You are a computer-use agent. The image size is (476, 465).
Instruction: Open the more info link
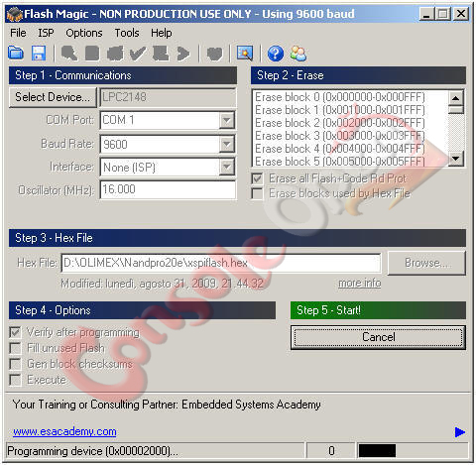(360, 284)
